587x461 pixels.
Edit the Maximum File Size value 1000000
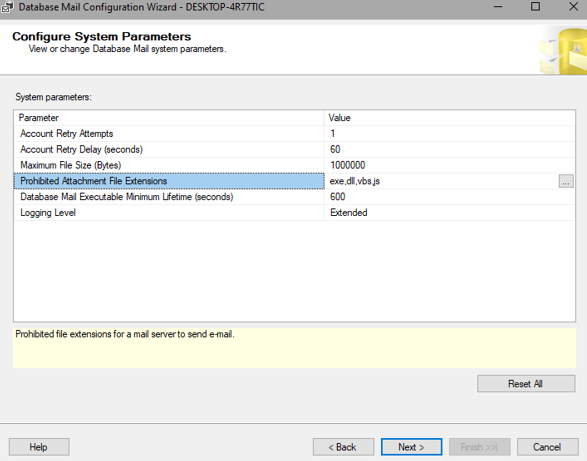[450, 165]
